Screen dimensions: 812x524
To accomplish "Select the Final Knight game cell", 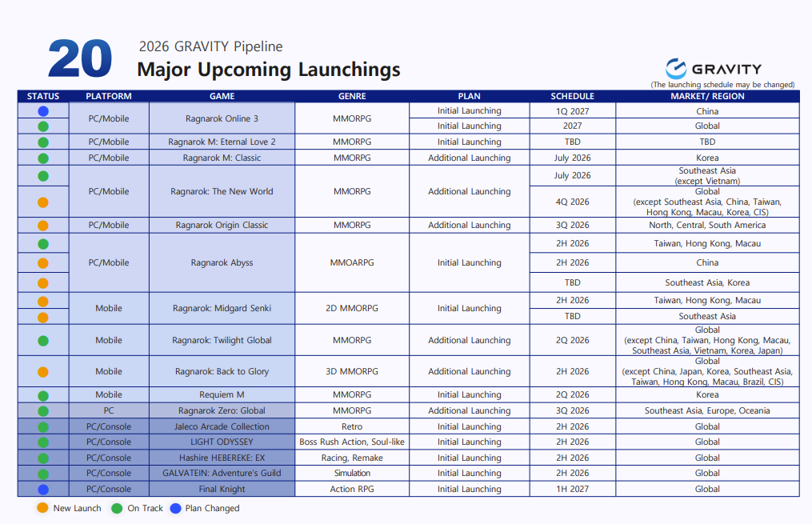I will pos(222,490).
